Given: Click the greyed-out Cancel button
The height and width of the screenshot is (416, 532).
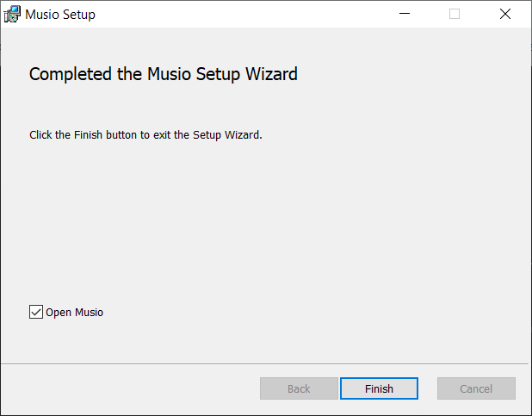Looking at the screenshot, I should 476,388.
